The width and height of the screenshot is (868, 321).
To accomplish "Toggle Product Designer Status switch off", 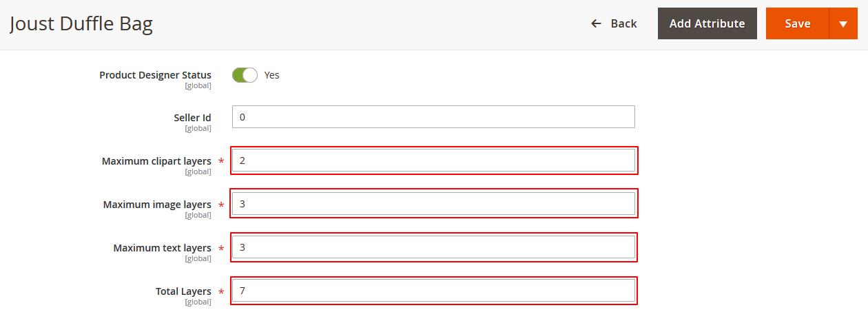I will (x=245, y=75).
